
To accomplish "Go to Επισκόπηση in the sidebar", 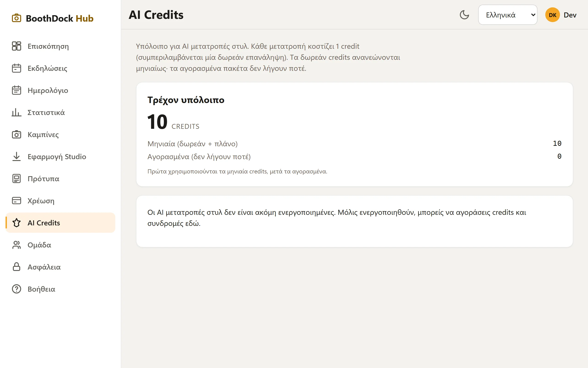I will tap(60, 46).
